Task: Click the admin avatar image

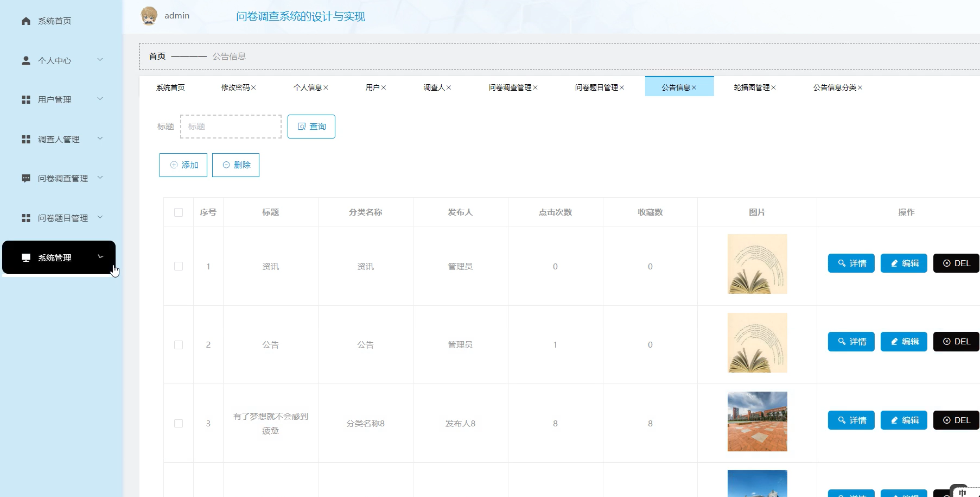Action: (150, 15)
